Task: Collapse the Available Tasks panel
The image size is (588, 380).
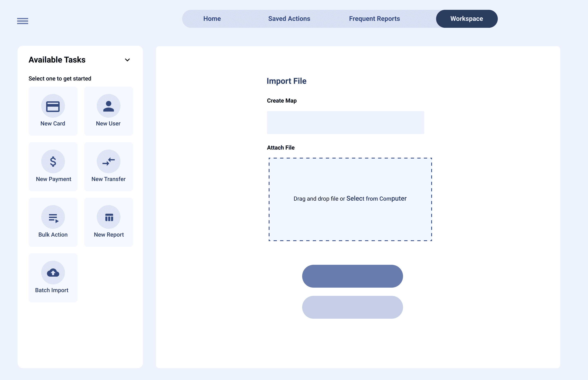Action: click(x=127, y=60)
